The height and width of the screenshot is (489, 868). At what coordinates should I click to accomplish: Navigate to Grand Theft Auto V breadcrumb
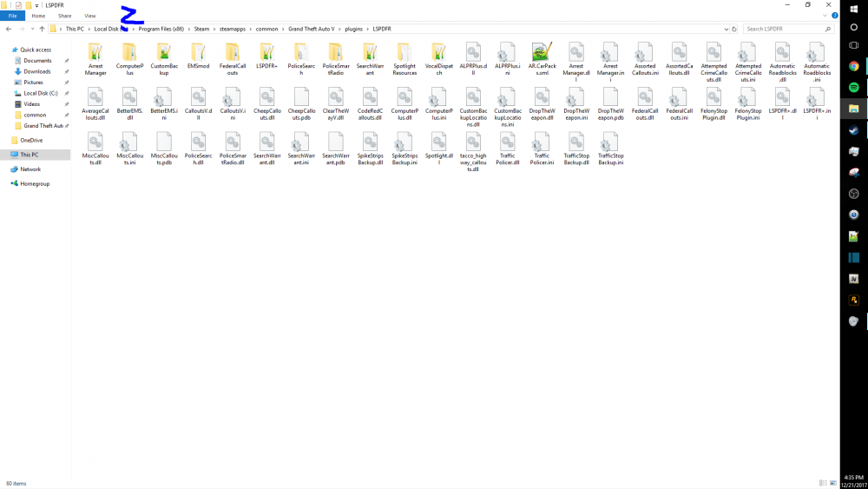(x=311, y=29)
